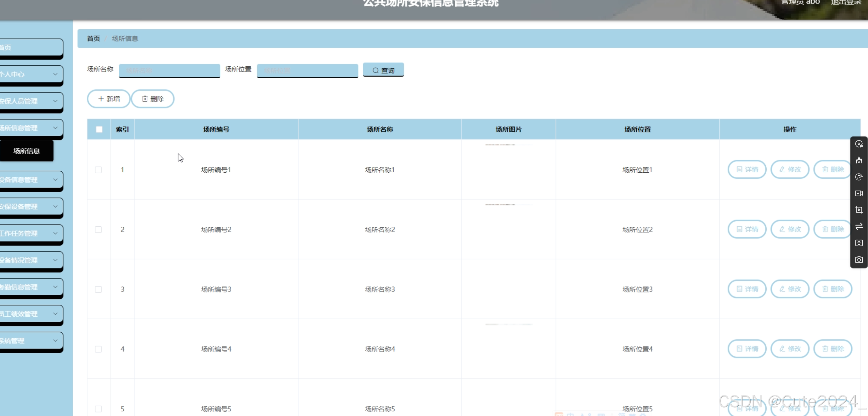
Task: Click the music convert icon in floating toolbar
Action: coord(859,177)
